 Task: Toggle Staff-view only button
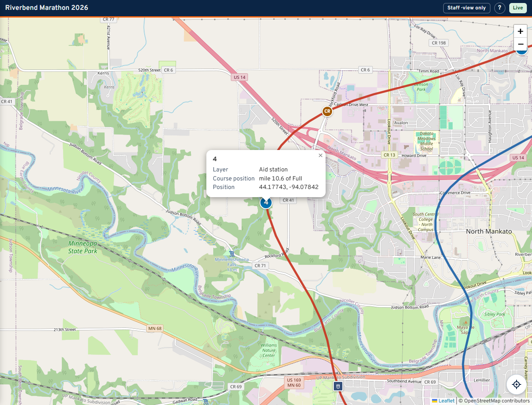(467, 8)
